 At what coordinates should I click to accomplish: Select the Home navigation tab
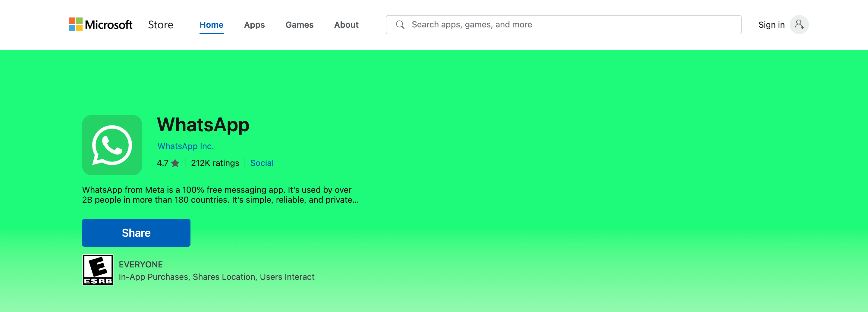[211, 25]
